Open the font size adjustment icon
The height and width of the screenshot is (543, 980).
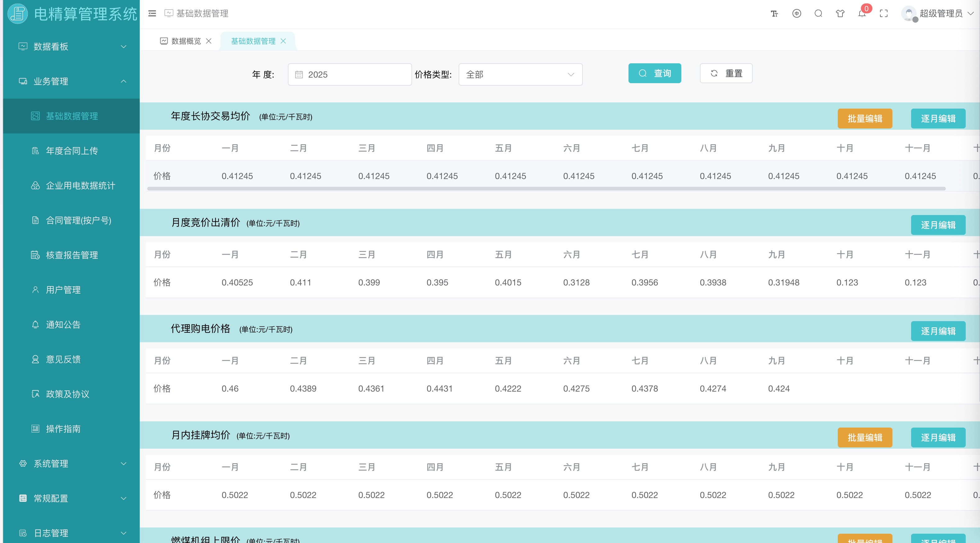click(x=774, y=14)
